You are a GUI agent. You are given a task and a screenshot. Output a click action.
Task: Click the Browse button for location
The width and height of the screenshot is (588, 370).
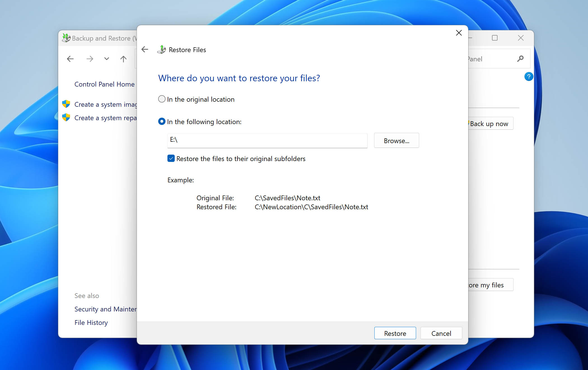pyautogui.click(x=396, y=140)
